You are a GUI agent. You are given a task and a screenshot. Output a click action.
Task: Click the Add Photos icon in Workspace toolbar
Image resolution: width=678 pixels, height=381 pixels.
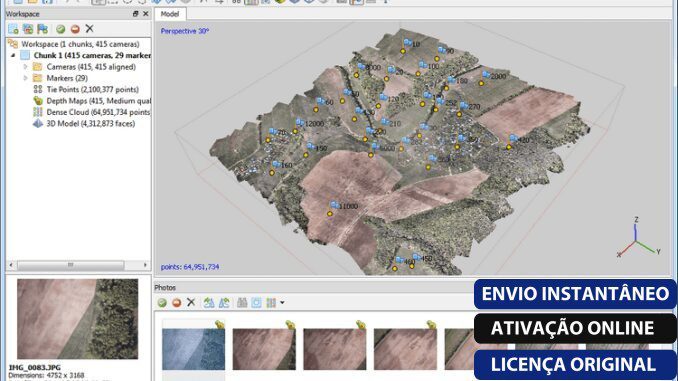click(28, 29)
